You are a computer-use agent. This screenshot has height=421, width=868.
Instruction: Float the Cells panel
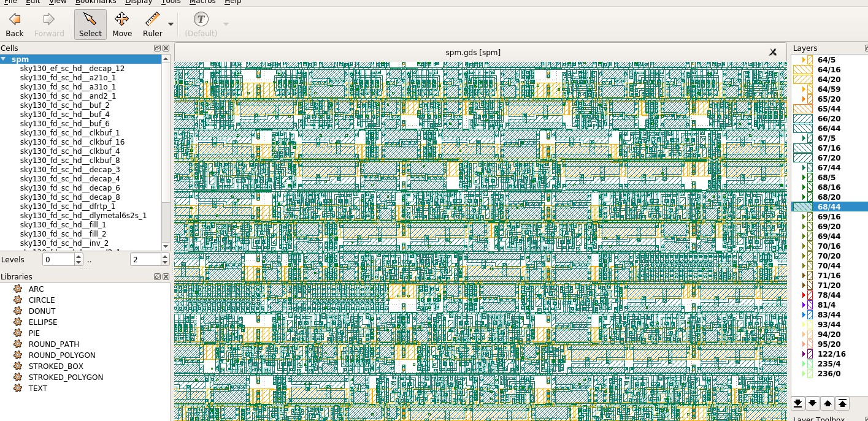click(157, 48)
